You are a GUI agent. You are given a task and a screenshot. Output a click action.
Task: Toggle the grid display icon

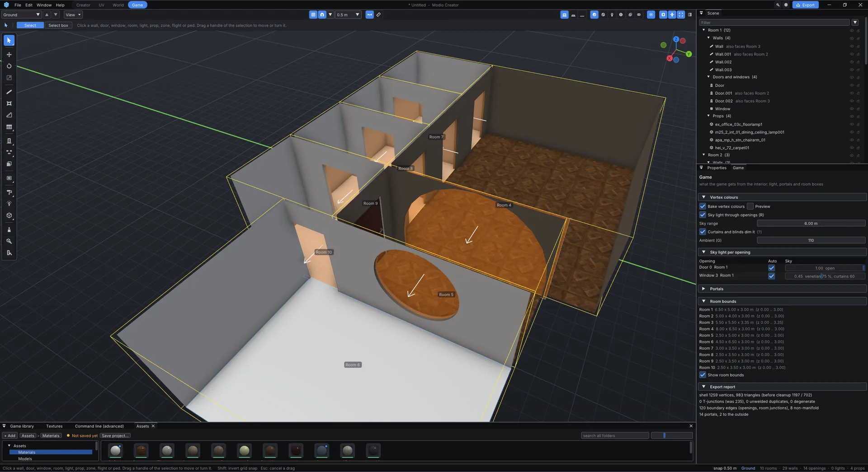click(313, 14)
